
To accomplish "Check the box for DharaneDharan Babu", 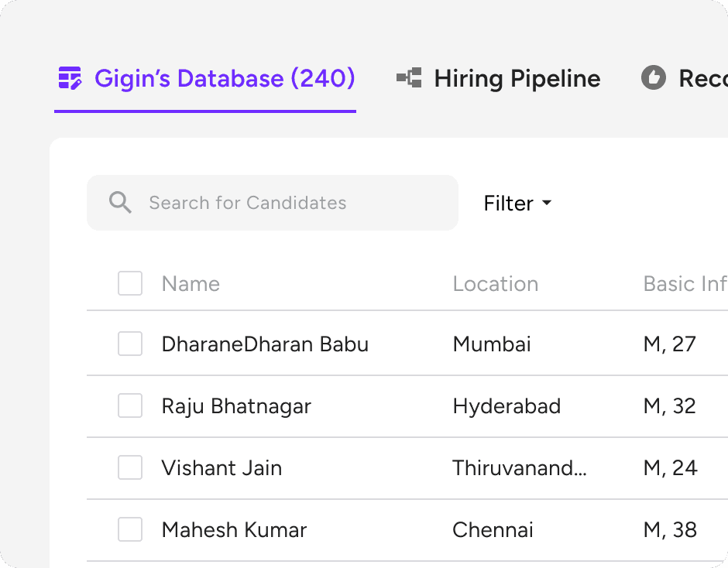I will pyautogui.click(x=130, y=344).
